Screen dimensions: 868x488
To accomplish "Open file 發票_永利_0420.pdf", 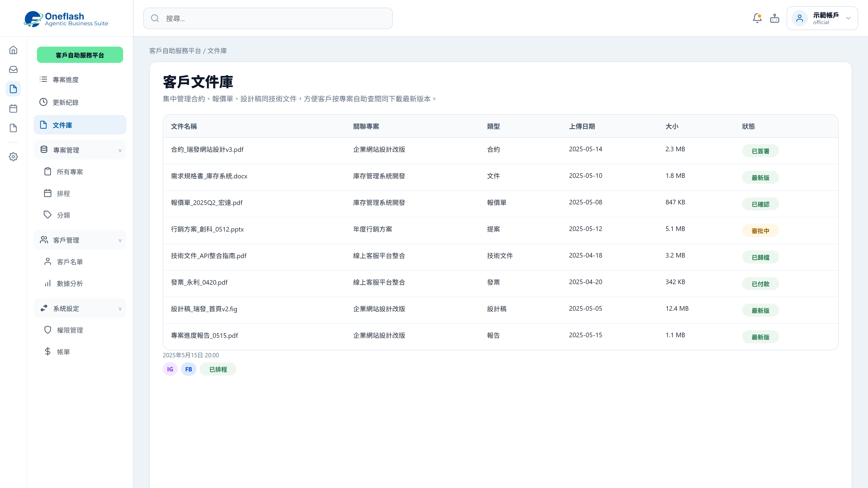I will [x=199, y=282].
